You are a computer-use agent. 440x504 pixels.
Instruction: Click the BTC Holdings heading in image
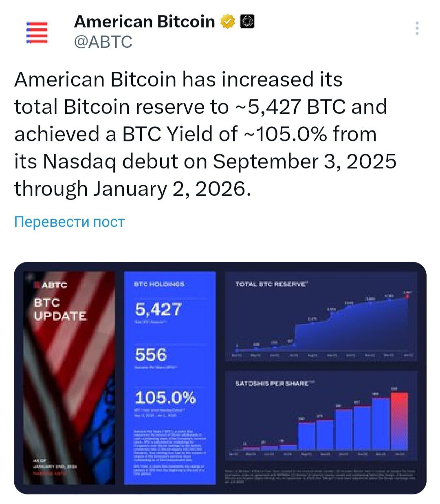(x=159, y=284)
